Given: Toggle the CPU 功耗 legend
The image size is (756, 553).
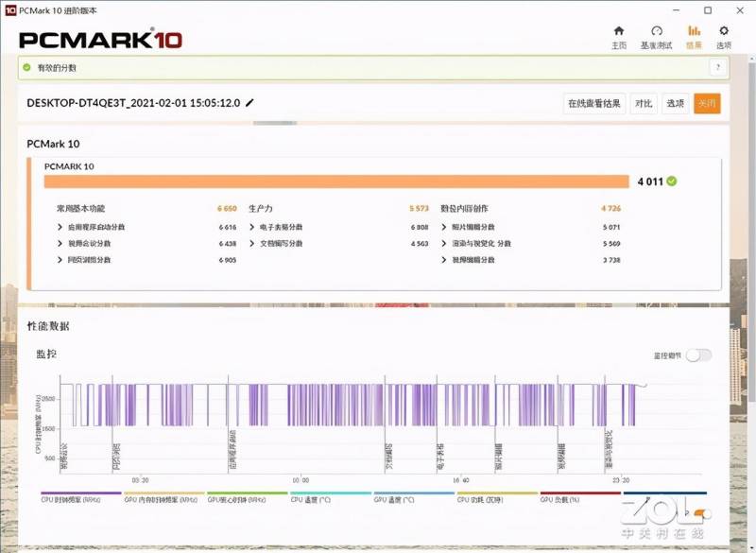Looking at the screenshot, I should (x=497, y=497).
